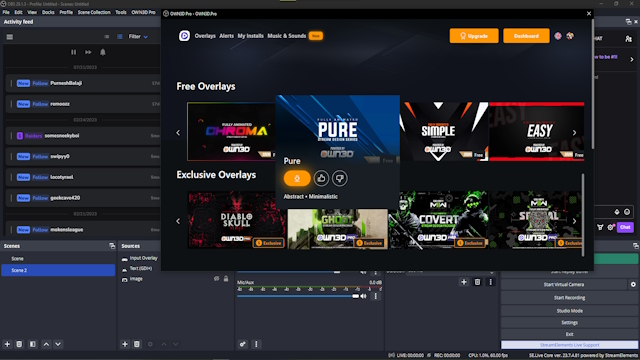The height and width of the screenshot is (360, 640).
Task: Open the OBS Edit menu
Action: (18, 12)
